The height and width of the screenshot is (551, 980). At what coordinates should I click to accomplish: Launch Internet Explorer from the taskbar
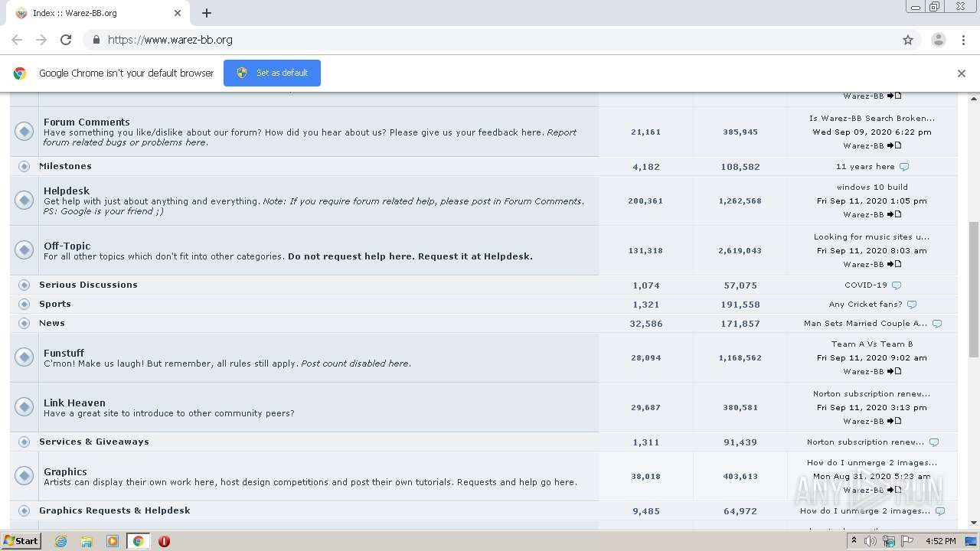click(60, 541)
